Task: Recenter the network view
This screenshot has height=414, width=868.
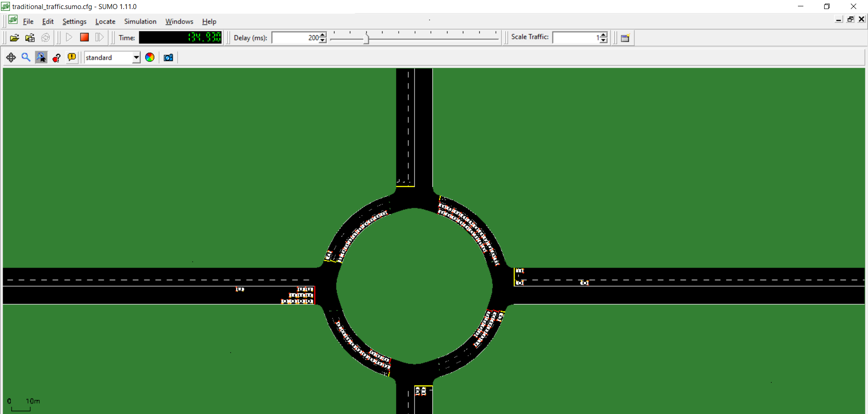Action: pyautogui.click(x=11, y=57)
